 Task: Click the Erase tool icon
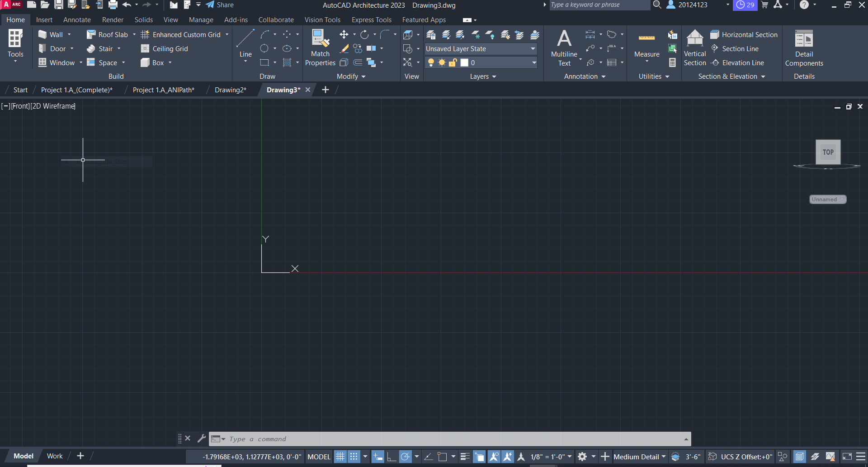344,49
